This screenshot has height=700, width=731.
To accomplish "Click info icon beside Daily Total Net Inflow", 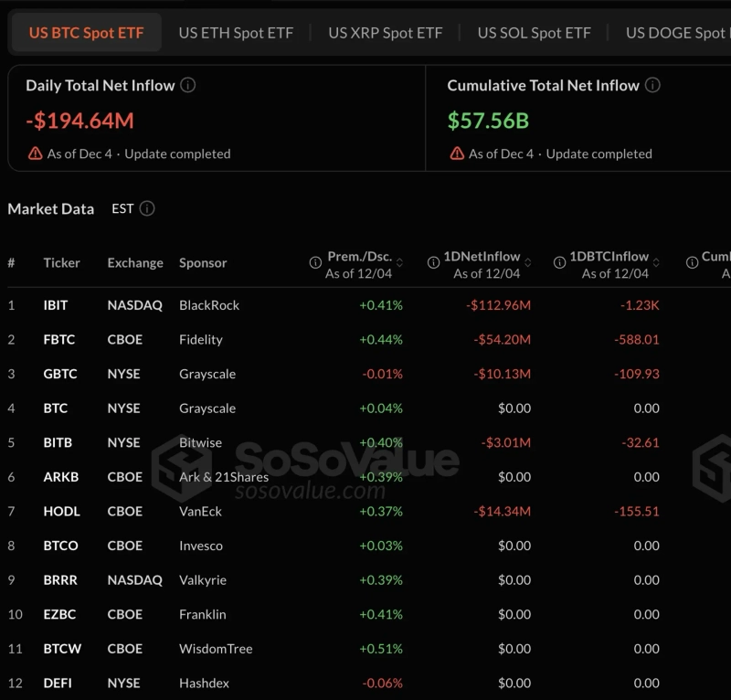I will (187, 86).
